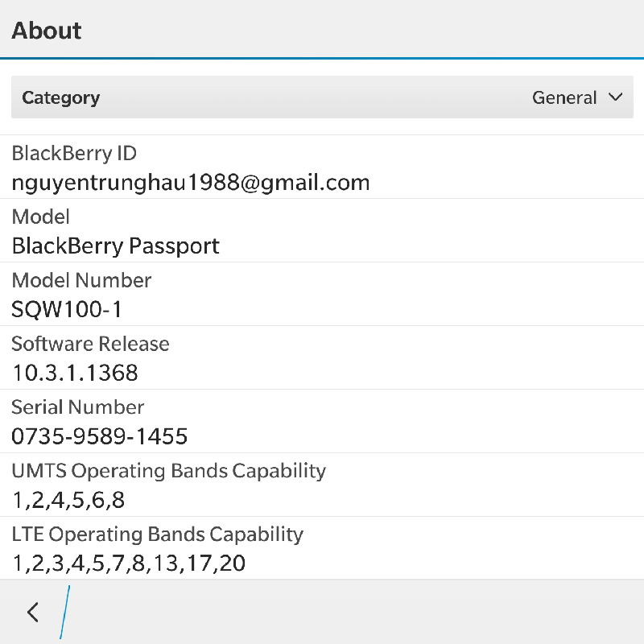Select the Software Release label
The width and height of the screenshot is (644, 644).
pos(90,344)
